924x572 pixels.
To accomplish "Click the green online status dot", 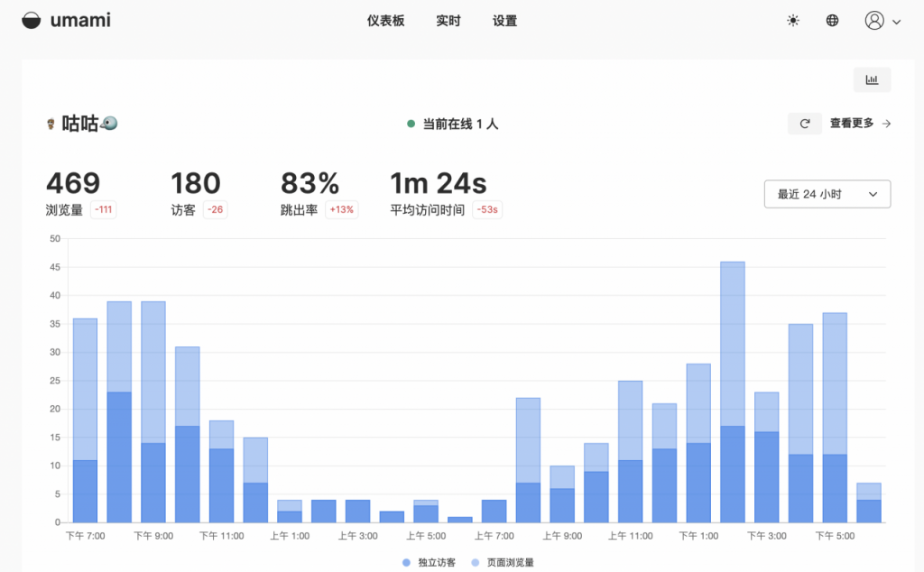I will coord(411,124).
